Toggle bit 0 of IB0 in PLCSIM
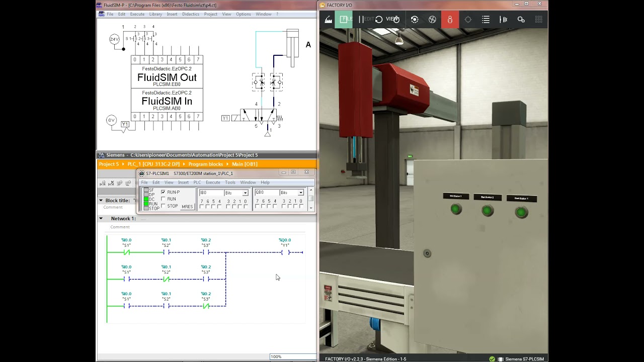The height and width of the screenshot is (362, 644). pos(245,207)
